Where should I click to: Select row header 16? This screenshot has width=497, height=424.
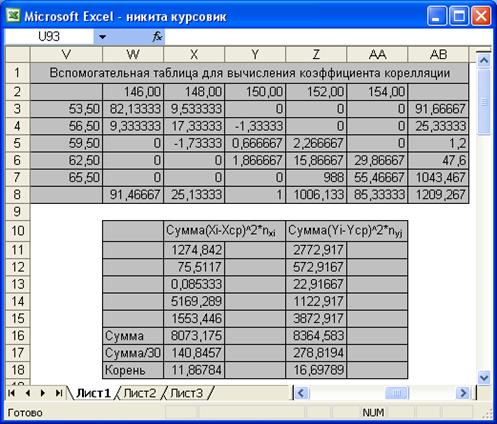17,335
